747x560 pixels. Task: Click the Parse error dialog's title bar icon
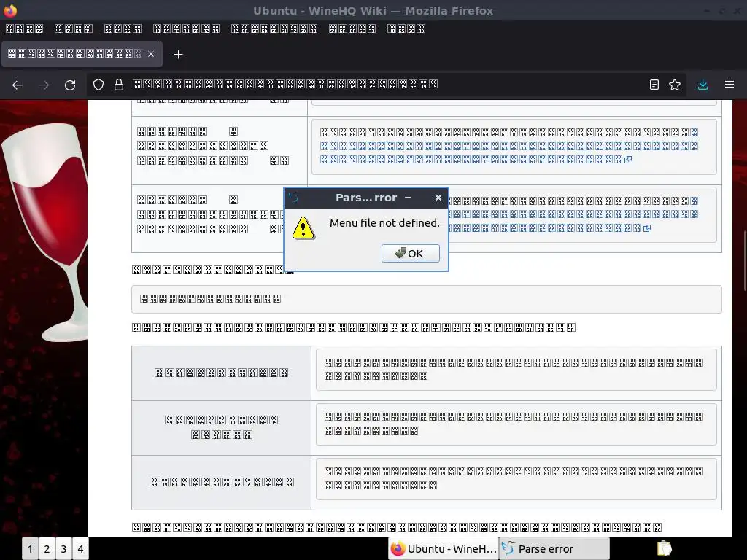[293, 197]
